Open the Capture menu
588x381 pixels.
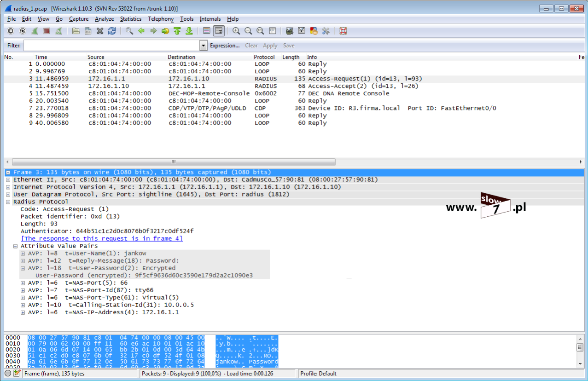[x=79, y=19]
